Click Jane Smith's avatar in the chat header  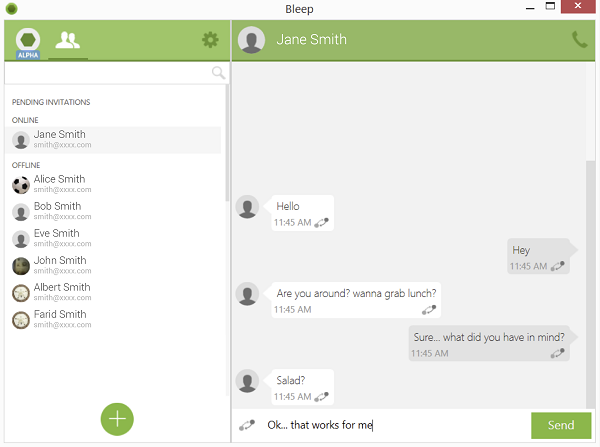tap(253, 40)
